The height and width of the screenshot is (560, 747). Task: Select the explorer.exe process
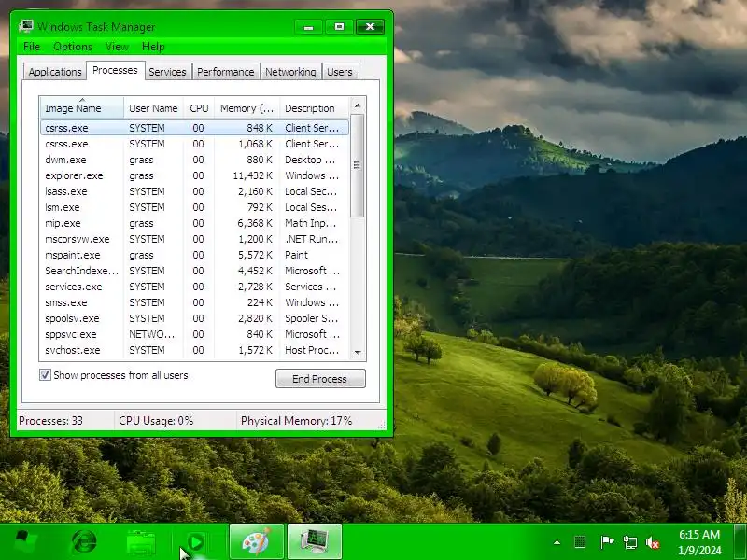tap(195, 175)
